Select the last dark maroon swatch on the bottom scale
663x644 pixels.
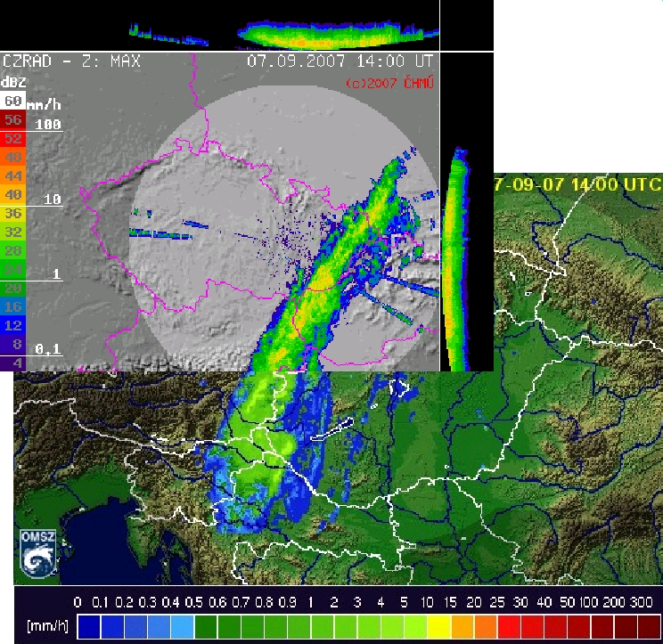tap(649, 627)
